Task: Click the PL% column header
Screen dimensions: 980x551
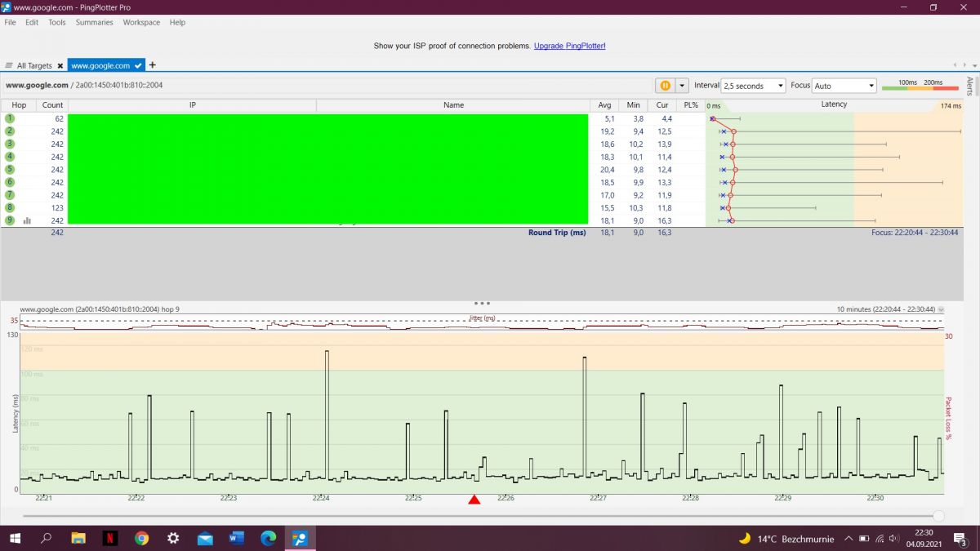Action: click(691, 105)
